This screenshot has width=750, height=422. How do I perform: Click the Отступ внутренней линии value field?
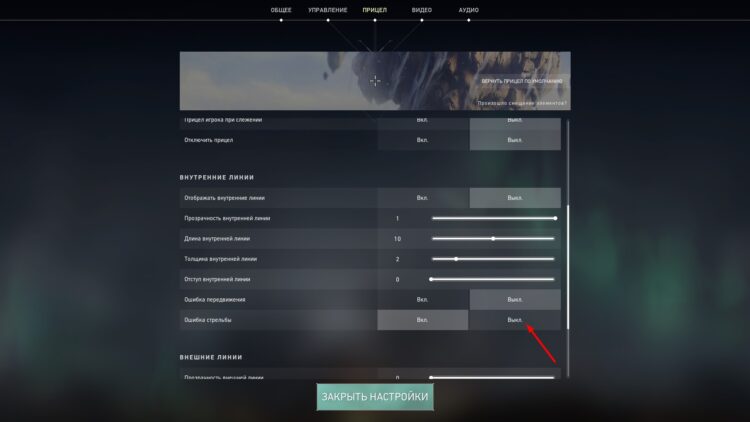pyautogui.click(x=397, y=279)
